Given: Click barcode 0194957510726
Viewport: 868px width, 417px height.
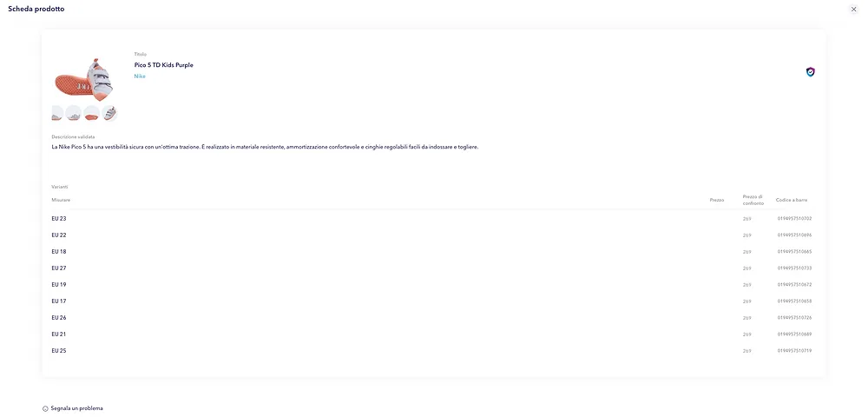Looking at the screenshot, I should 794,318.
